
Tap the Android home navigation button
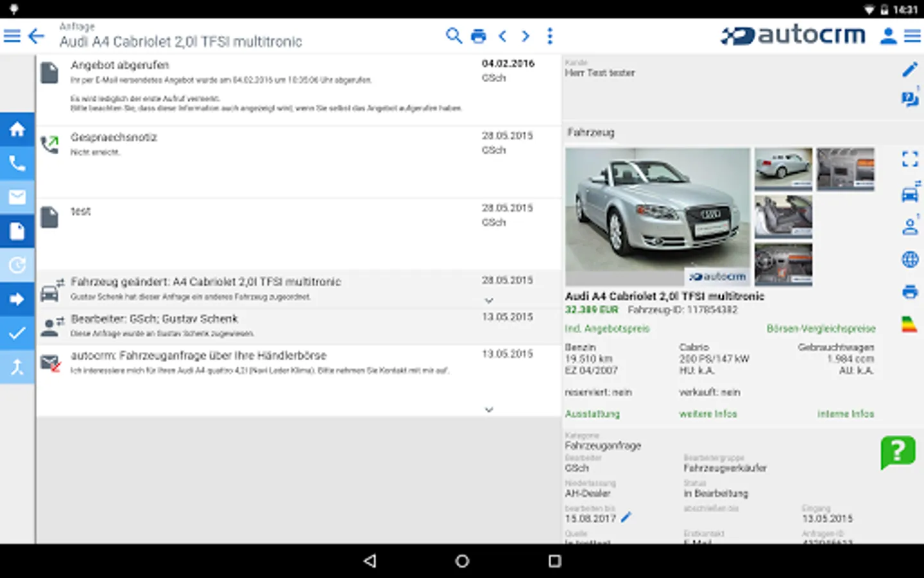coord(462,561)
